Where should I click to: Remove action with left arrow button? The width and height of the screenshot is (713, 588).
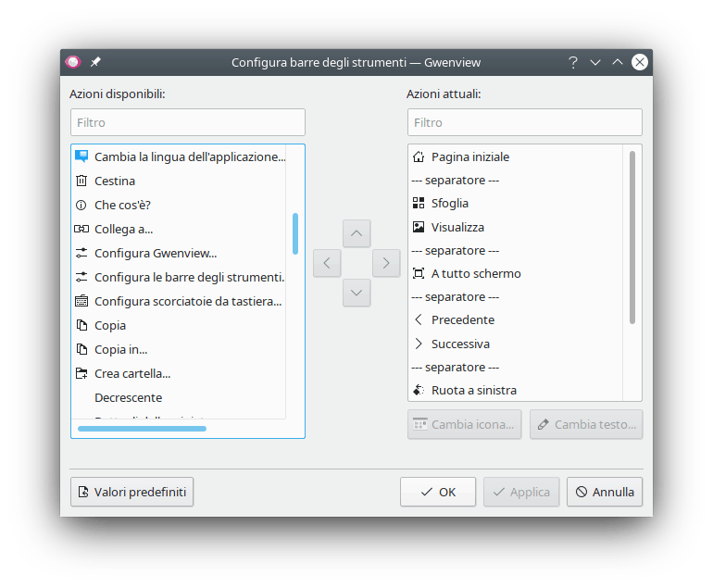pyautogui.click(x=327, y=263)
